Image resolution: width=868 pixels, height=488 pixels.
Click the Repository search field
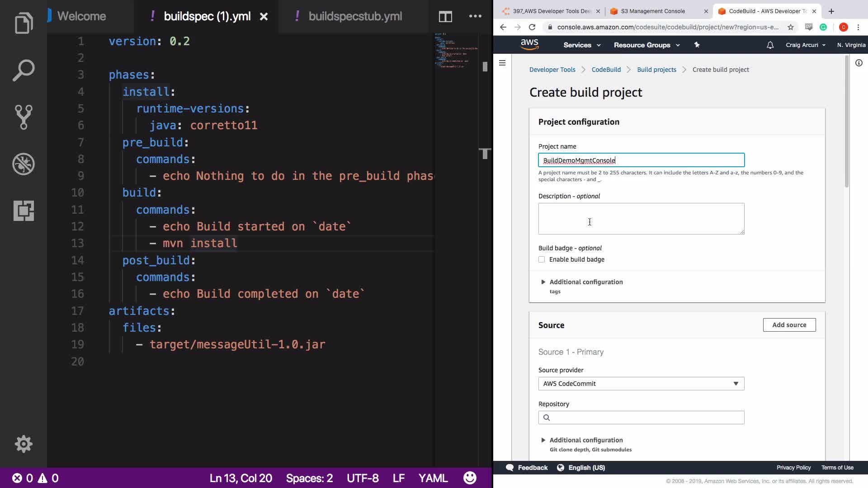pos(641,418)
